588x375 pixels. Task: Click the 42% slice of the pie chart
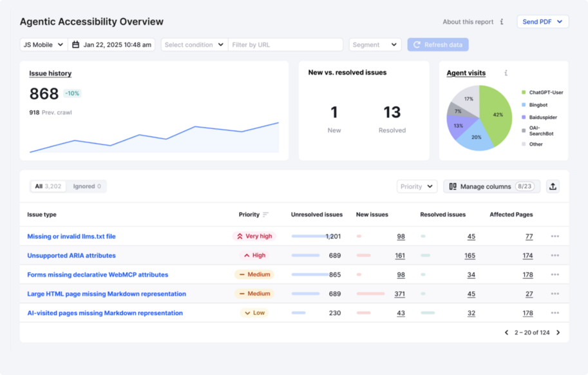(x=497, y=115)
